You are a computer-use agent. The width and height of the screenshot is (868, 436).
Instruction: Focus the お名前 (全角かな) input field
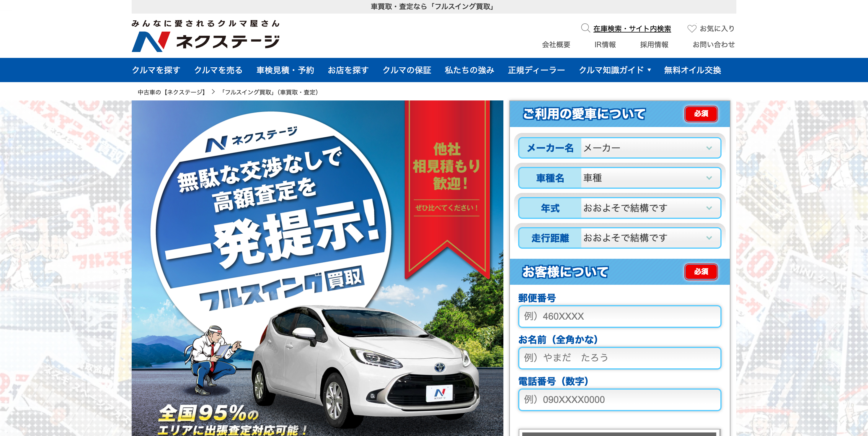(620, 358)
